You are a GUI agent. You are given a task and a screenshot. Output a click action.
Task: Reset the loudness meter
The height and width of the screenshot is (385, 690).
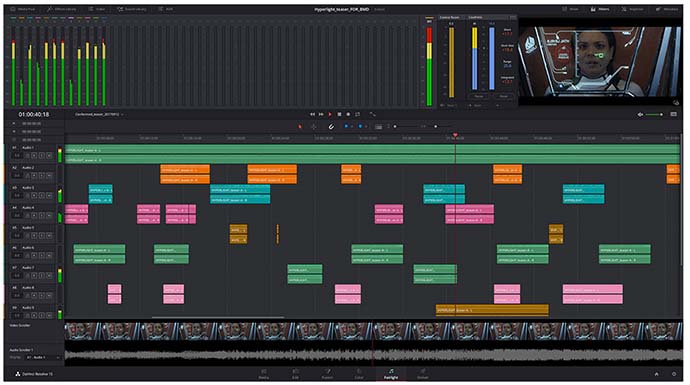pyautogui.click(x=503, y=96)
